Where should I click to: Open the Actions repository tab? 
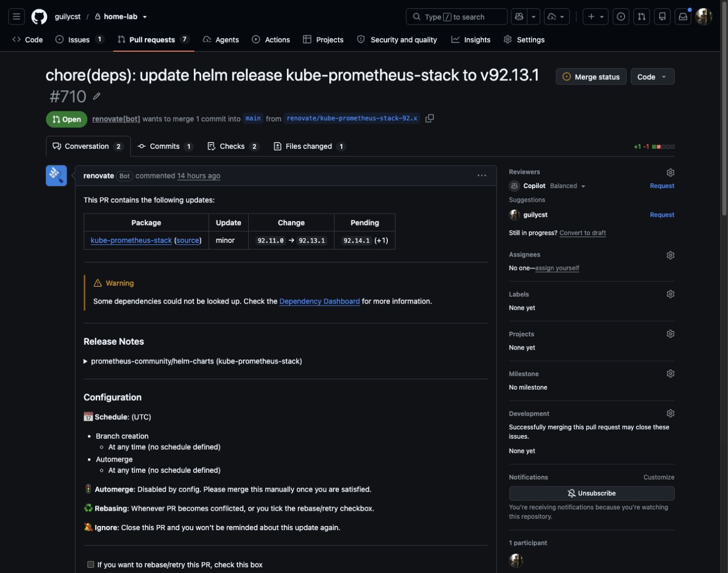(271, 40)
